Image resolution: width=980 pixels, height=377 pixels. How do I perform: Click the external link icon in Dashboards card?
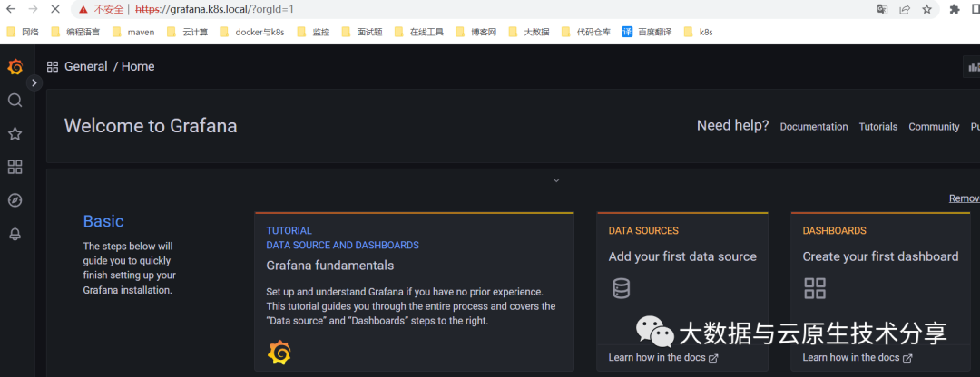[908, 358]
